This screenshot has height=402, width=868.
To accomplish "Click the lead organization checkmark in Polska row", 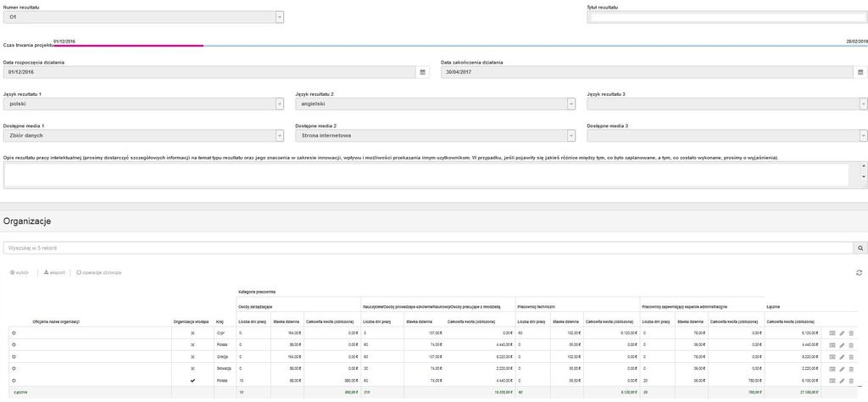I will (x=192, y=381).
